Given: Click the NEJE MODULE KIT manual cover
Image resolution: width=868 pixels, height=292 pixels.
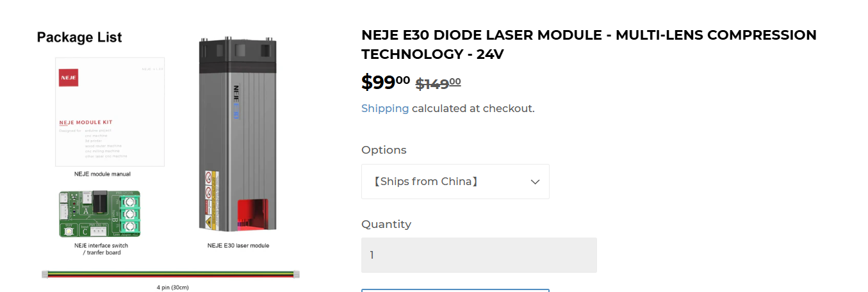Looking at the screenshot, I should pyautogui.click(x=110, y=112).
